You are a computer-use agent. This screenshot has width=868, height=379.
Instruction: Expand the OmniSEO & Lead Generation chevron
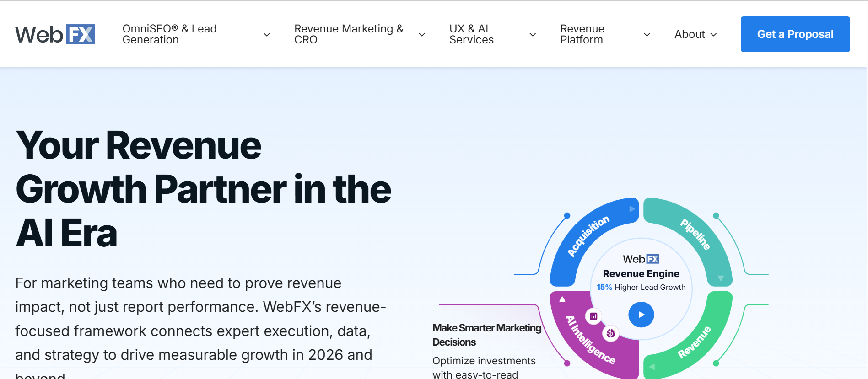267,35
